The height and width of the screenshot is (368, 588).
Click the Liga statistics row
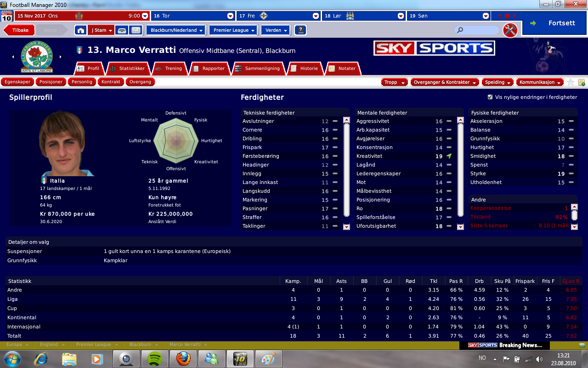[294, 299]
